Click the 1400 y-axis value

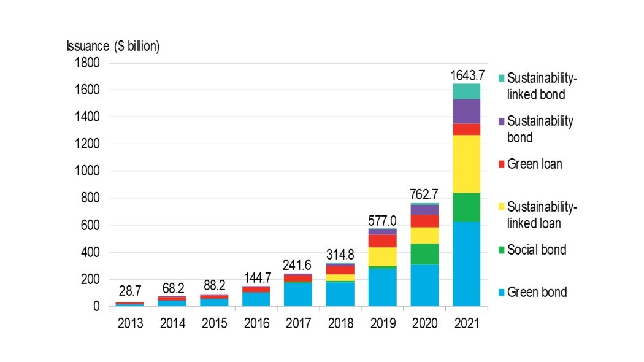pyautogui.click(x=87, y=117)
